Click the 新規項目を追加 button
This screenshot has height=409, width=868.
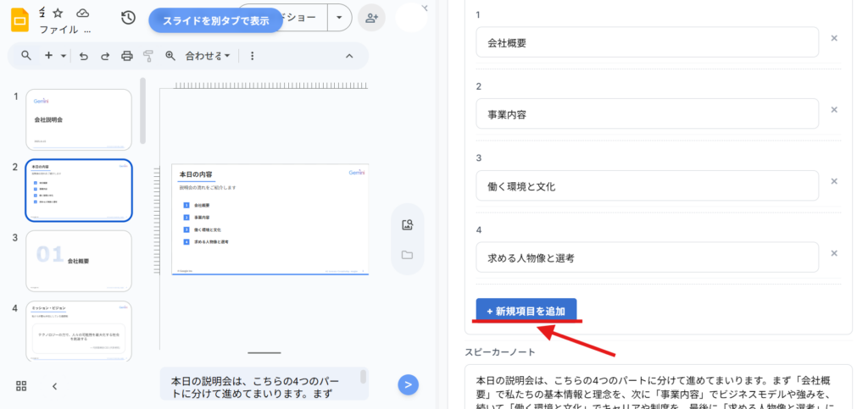coord(526,311)
